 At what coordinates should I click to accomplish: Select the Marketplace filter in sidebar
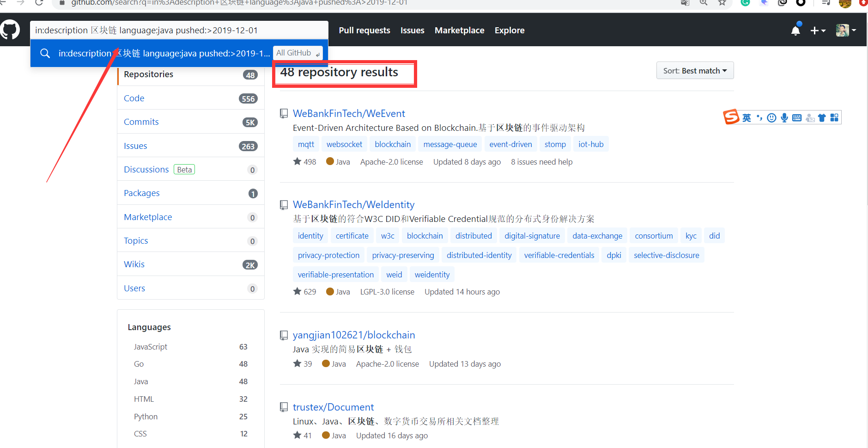[x=191, y=217]
